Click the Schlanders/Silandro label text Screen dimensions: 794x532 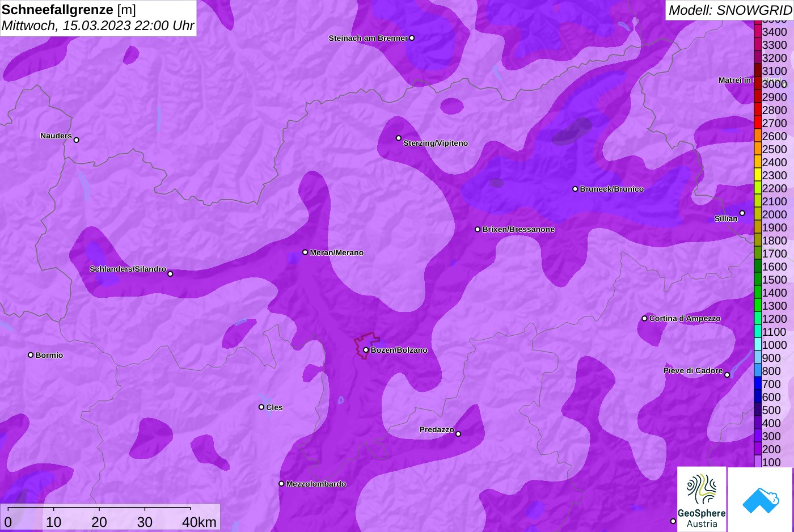[128, 269]
